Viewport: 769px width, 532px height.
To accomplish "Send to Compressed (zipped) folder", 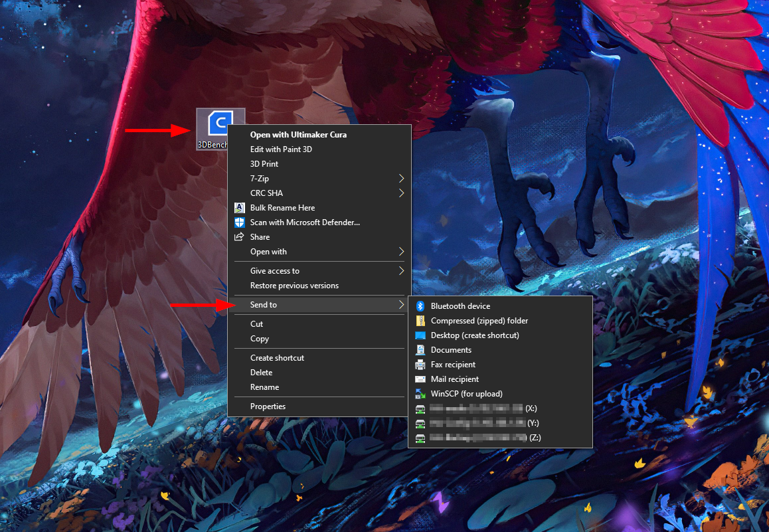I will point(500,321).
